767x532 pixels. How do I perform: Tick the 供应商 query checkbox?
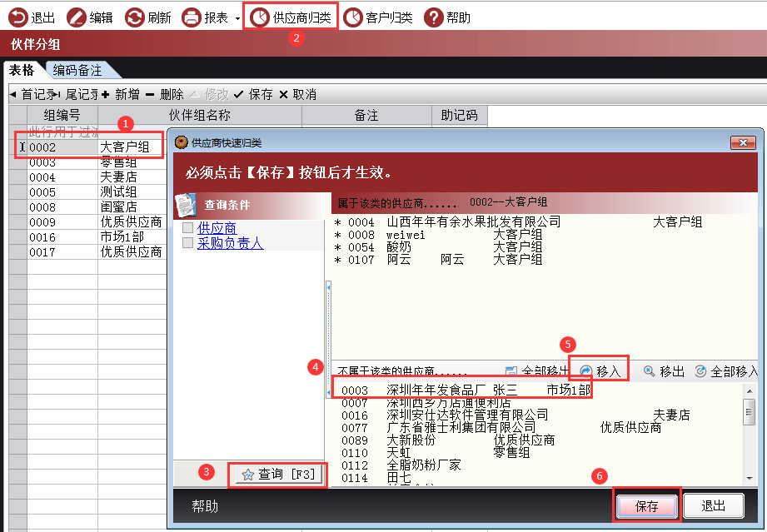188,228
